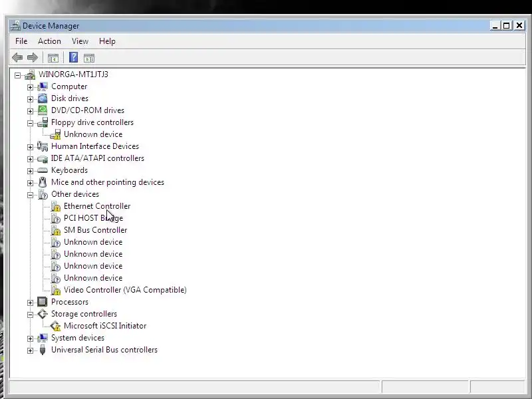The height and width of the screenshot is (399, 532).
Task: Select Video Controller (VGA Compatible) entry
Action: (x=125, y=290)
